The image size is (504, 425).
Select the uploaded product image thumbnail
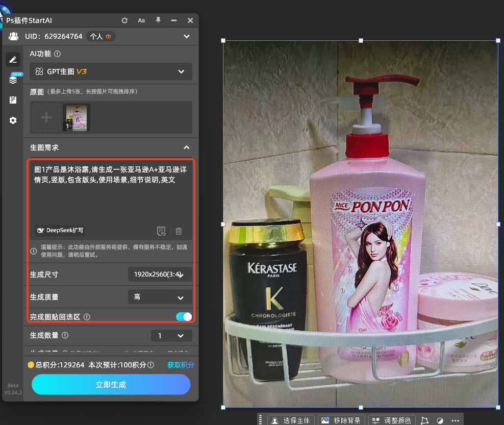pos(76,117)
